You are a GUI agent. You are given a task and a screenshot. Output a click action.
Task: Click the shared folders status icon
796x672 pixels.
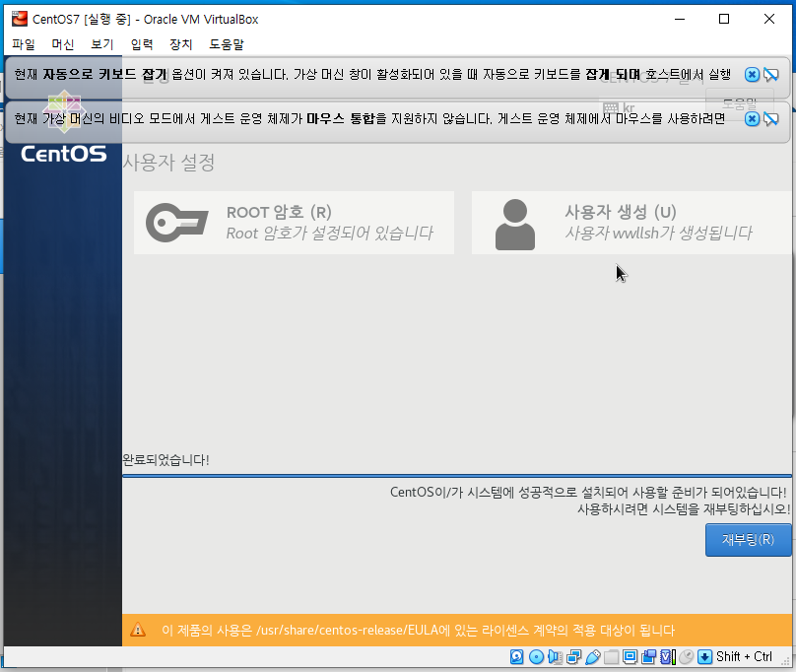(x=611, y=657)
